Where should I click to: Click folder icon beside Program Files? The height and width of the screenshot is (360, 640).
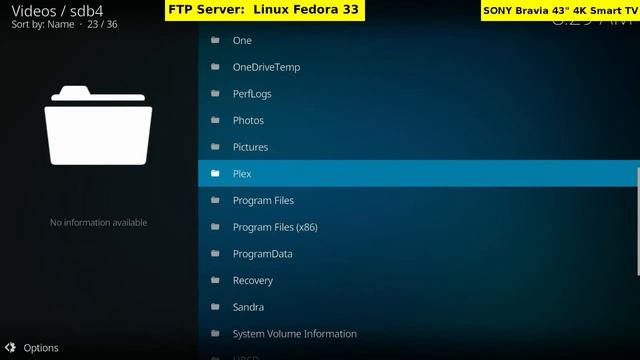215,200
